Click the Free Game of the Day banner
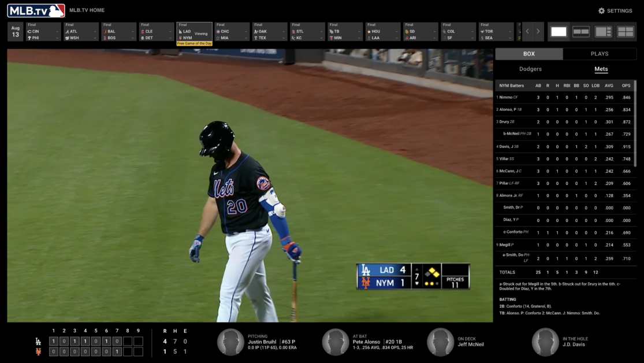Screen dimensions: 644x363 tap(194, 43)
